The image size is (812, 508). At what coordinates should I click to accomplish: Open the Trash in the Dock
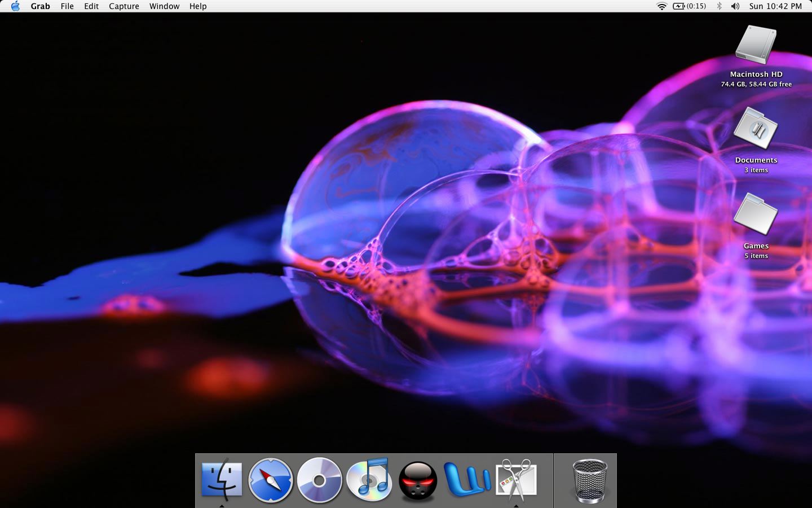[589, 481]
